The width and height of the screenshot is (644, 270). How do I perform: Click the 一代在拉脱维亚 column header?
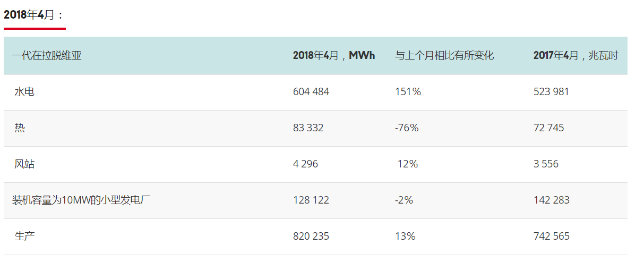pyautogui.click(x=47, y=55)
